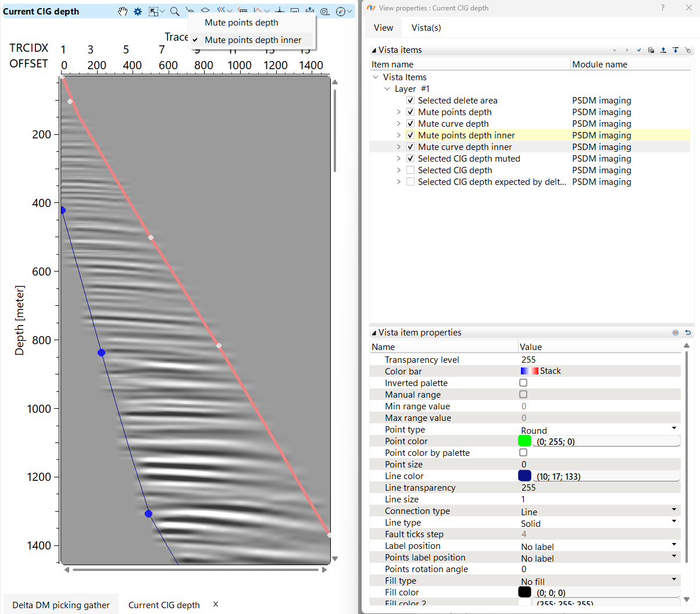Click the compass navigation icon

[341, 12]
